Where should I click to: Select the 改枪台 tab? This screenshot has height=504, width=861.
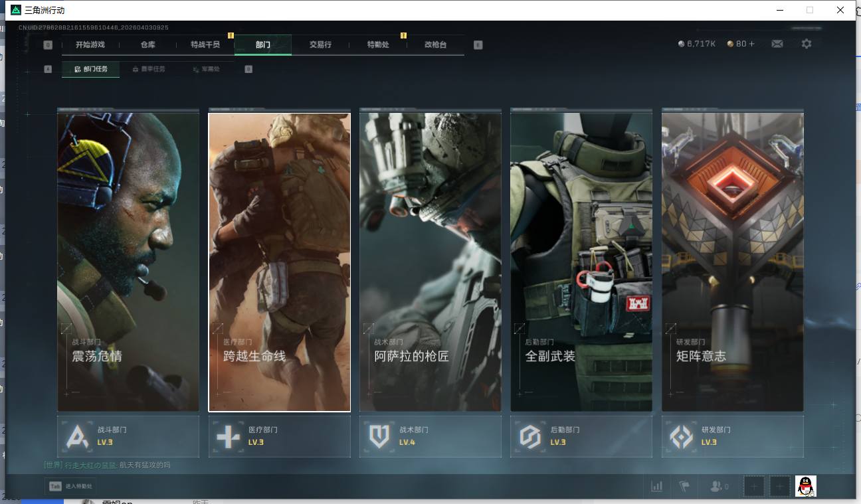coord(435,44)
